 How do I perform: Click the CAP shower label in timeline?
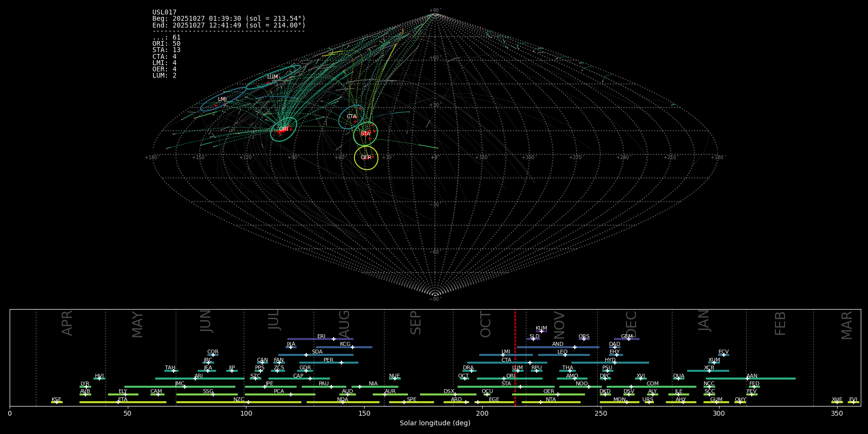(298, 376)
